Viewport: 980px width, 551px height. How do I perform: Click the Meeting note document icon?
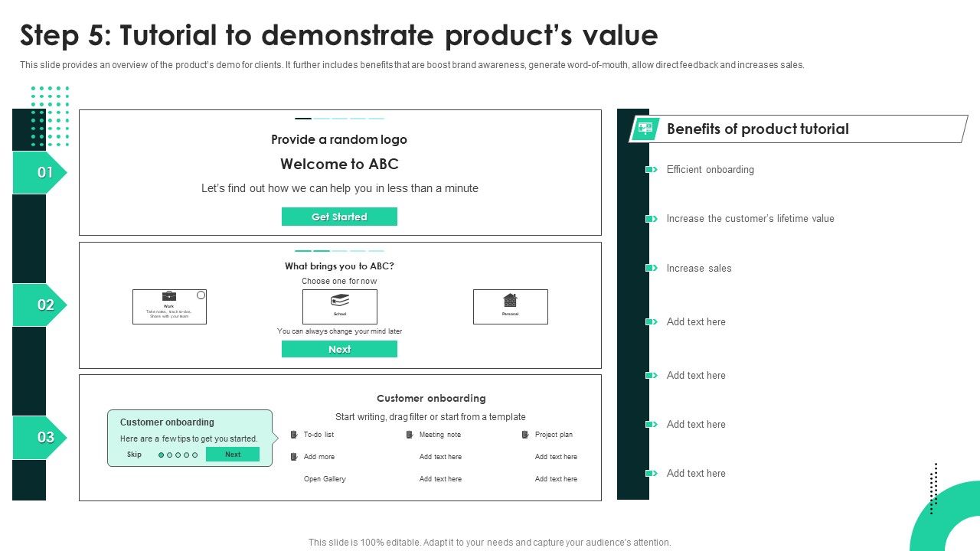410,435
